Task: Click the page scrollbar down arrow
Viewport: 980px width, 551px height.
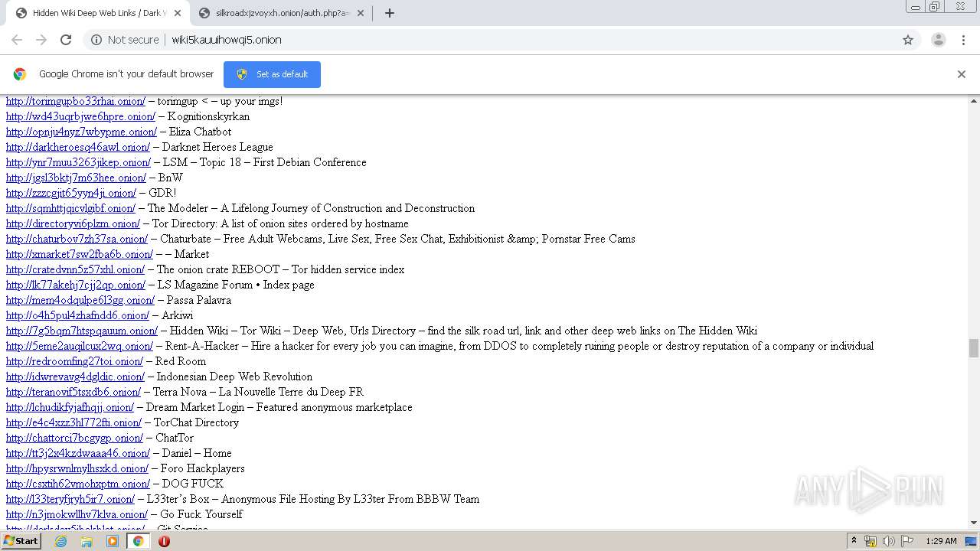Action: (x=974, y=523)
